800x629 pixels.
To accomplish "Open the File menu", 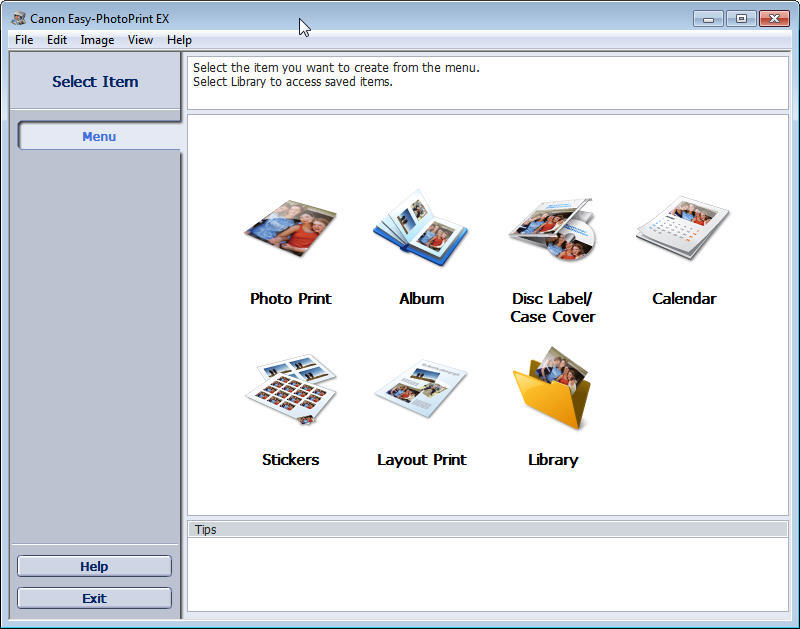I will 23,40.
